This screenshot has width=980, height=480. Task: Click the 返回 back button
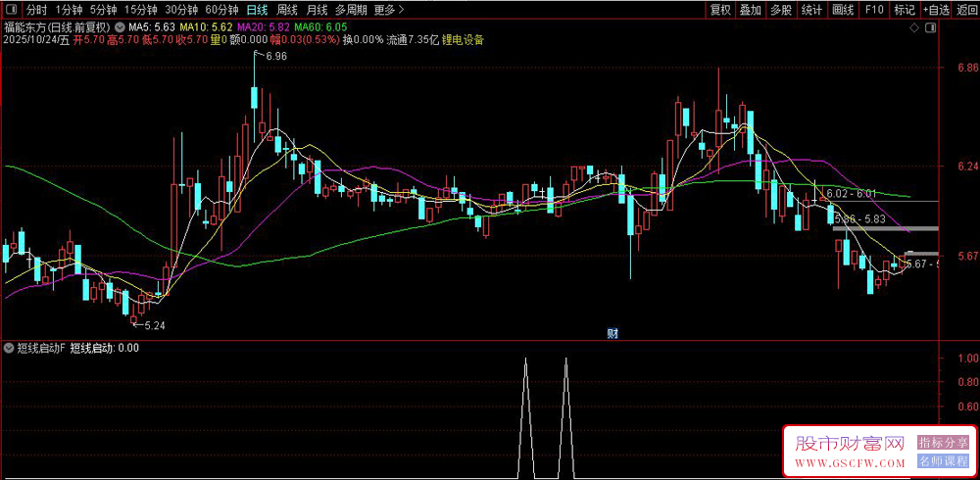pos(966,10)
